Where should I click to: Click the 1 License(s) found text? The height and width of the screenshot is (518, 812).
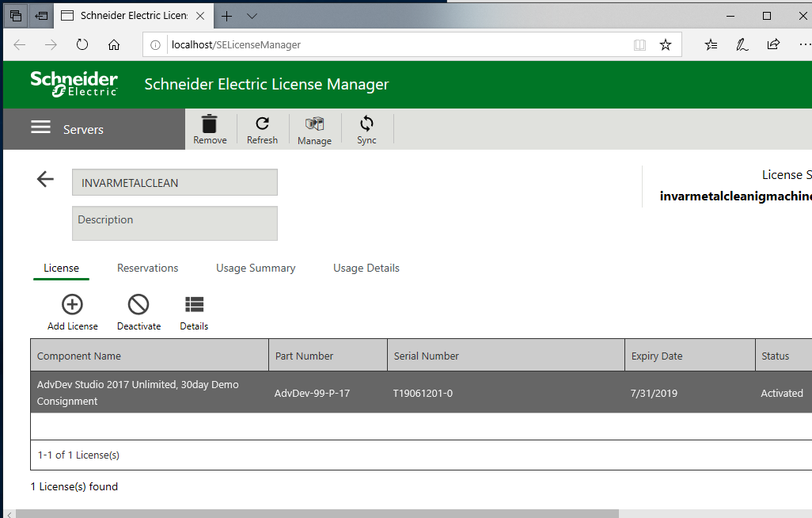tap(74, 486)
